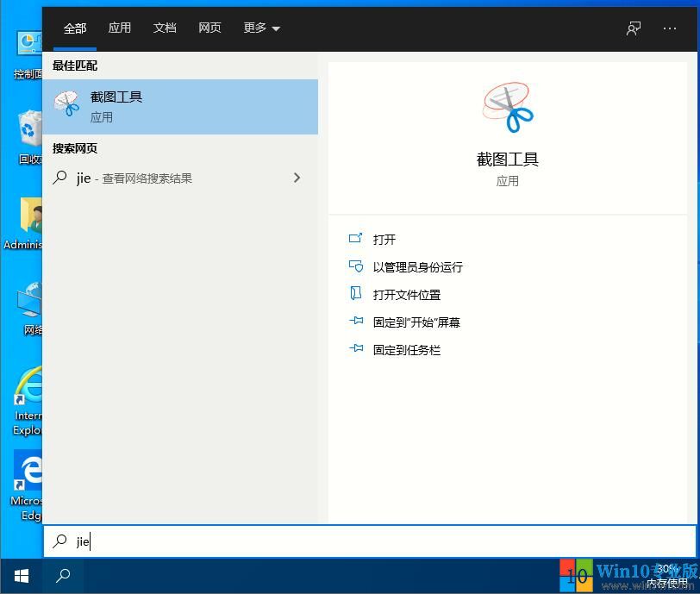Click the taskbar search icon
700x594 pixels.
63,576
